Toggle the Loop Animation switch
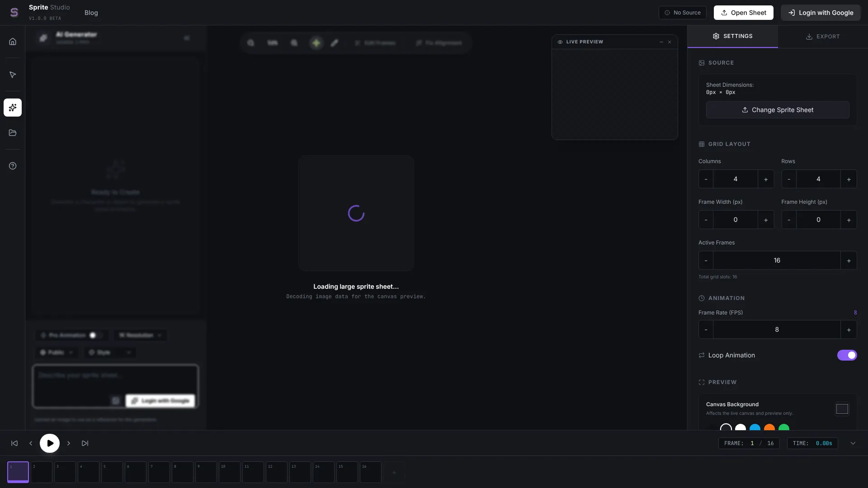Image resolution: width=868 pixels, height=488 pixels. [847, 355]
